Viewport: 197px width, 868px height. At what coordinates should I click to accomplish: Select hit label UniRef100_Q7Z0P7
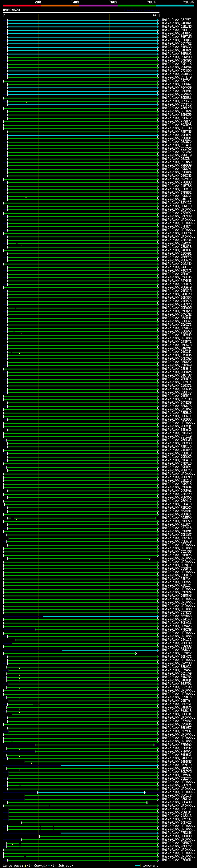point(177,213)
